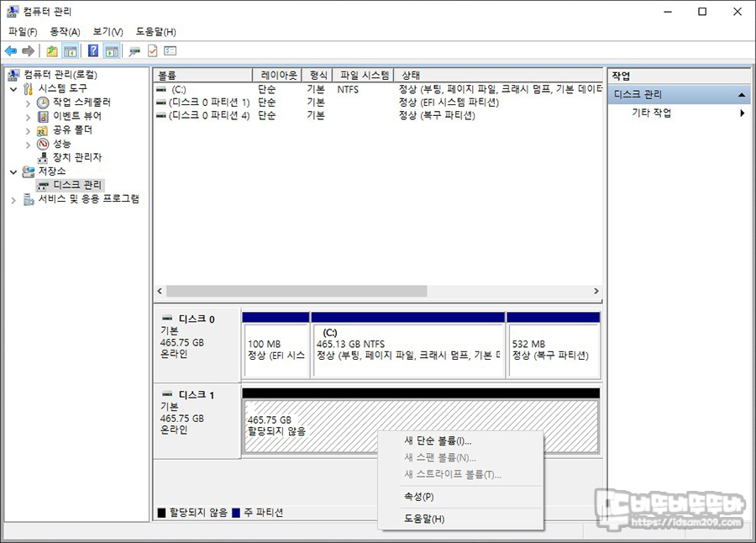Click the 디스크 관리 action pane header
The width and height of the screenshot is (756, 543).
679,95
